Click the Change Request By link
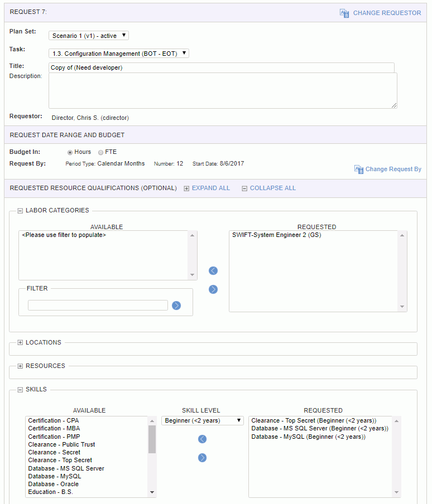 coord(393,169)
